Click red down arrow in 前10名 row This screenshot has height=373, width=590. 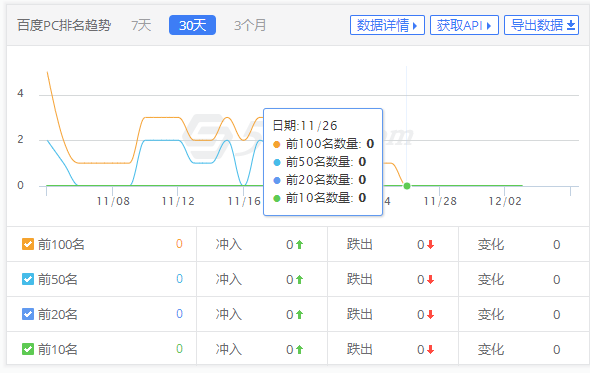coord(430,350)
